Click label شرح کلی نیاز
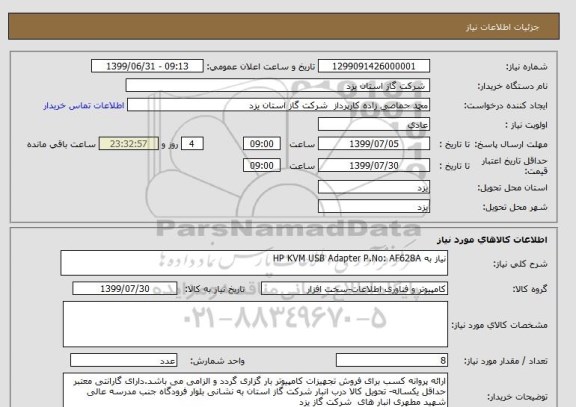 [x=520, y=264]
